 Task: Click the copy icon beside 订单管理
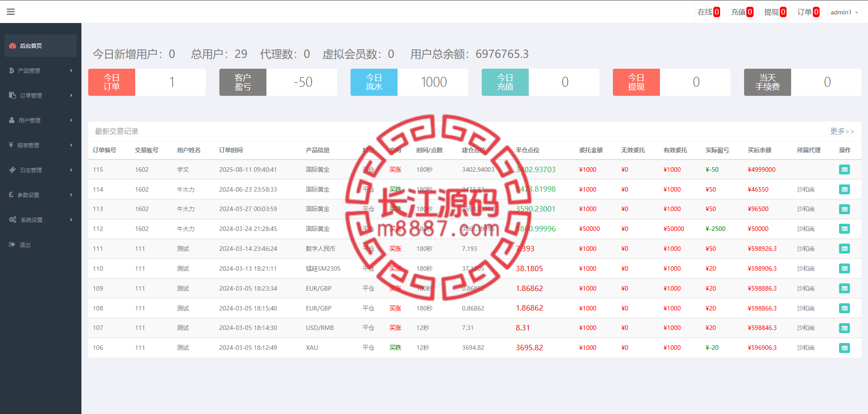12,95
